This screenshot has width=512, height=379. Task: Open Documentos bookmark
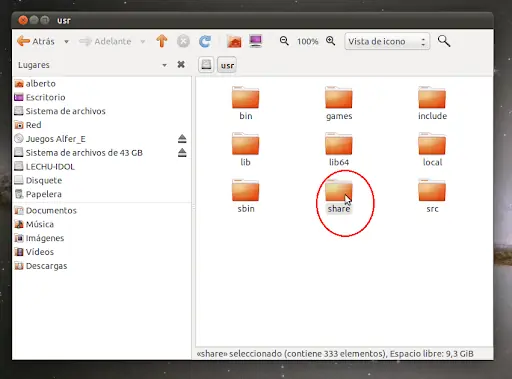tap(45, 211)
